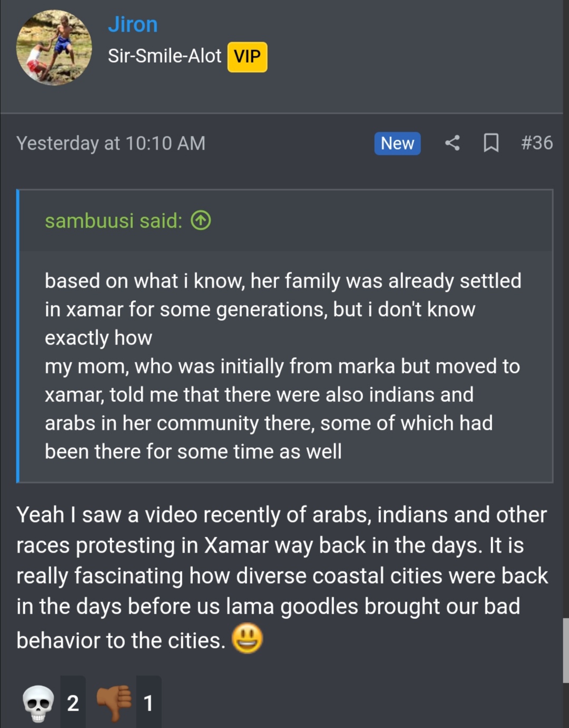Expand the quoted message text block
This screenshot has height=728, width=569.
283,366
